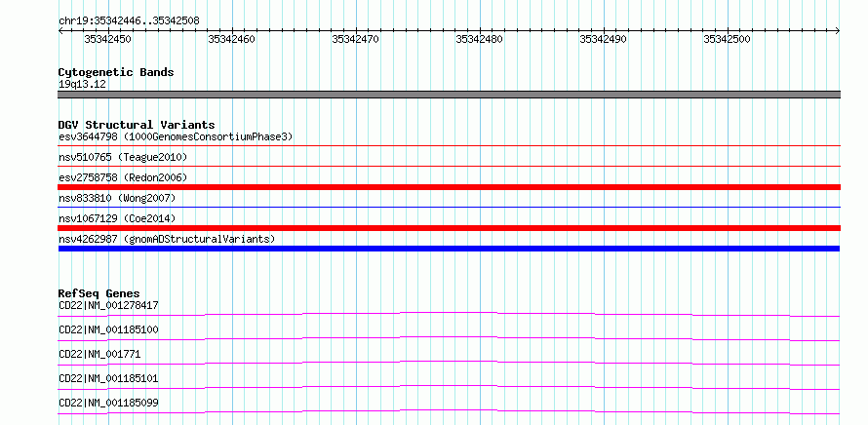
Task: Click the gray 19q13.12 cytoband bar
Action: (x=449, y=95)
